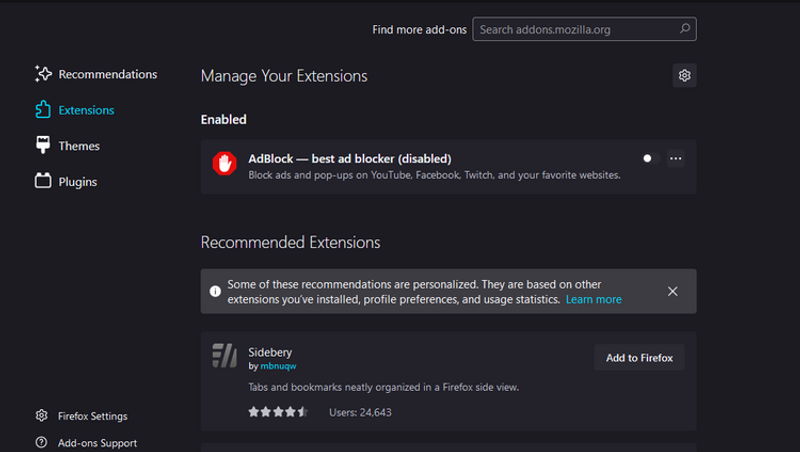
Task: Open AdBlock's three-dot more options menu
Action: coord(675,158)
